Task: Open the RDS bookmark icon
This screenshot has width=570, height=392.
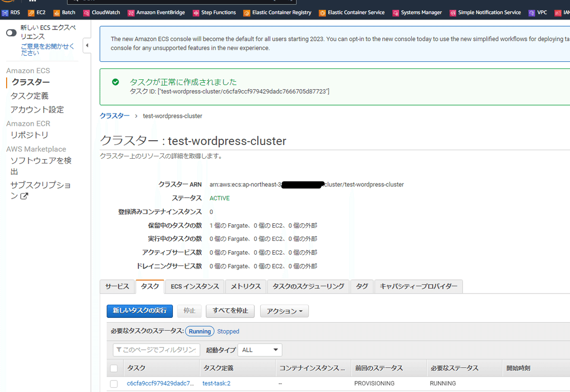Action: point(5,13)
